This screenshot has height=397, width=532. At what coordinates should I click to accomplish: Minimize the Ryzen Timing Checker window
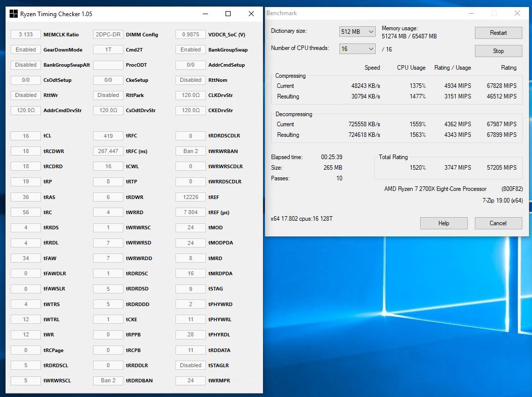click(205, 14)
